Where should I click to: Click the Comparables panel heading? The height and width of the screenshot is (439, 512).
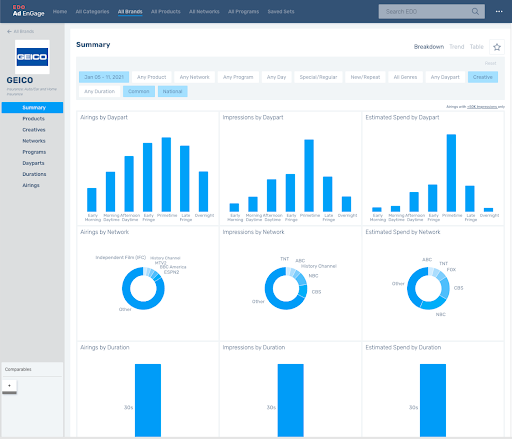(18, 369)
